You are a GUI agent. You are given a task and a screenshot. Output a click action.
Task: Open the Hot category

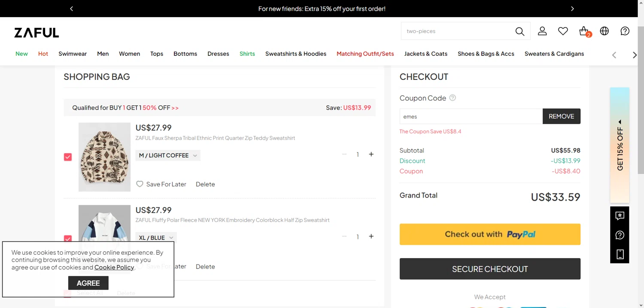point(43,54)
